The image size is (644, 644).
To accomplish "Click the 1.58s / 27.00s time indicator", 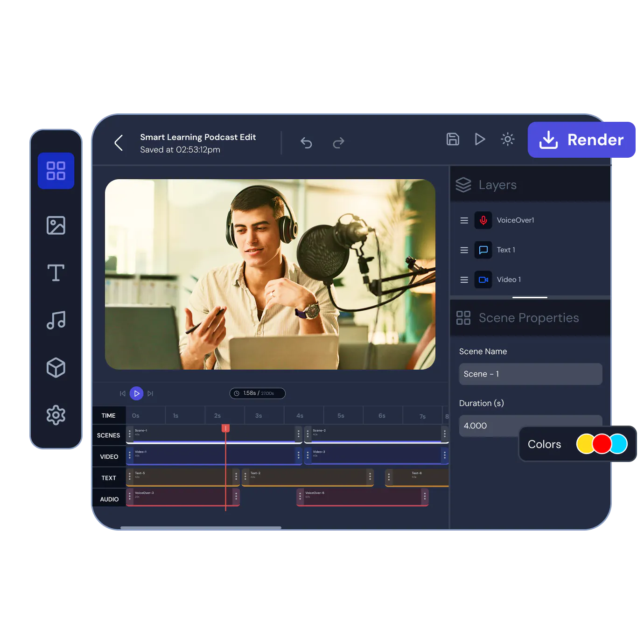I will pyautogui.click(x=258, y=393).
